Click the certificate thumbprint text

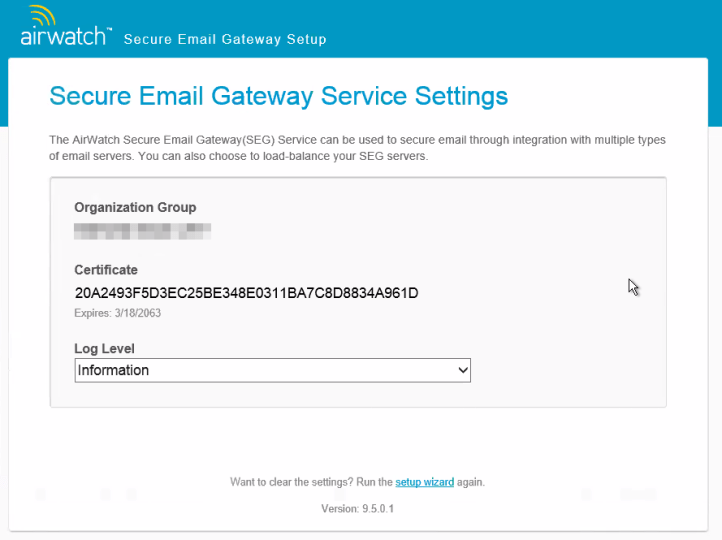coord(246,293)
